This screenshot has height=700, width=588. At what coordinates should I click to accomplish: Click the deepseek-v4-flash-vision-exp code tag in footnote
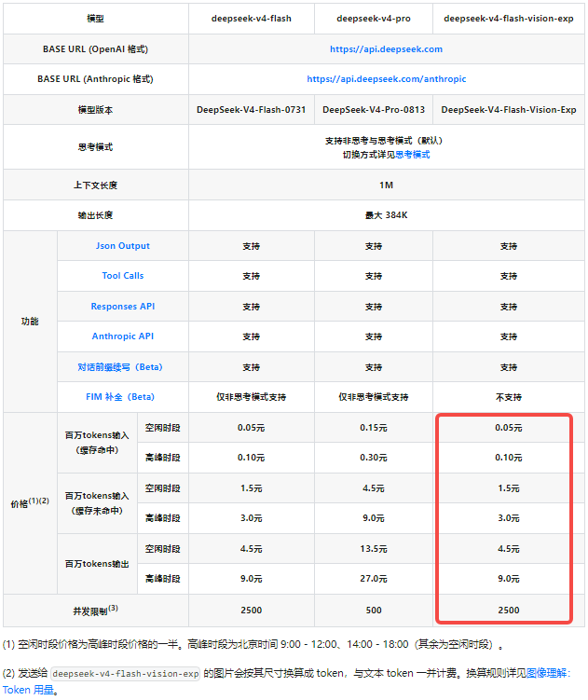(126, 674)
